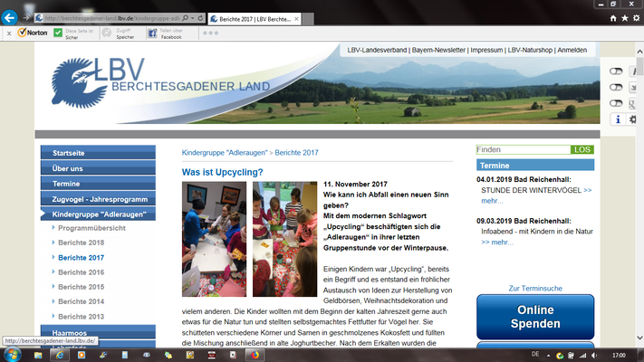Open the Windows Start button
Viewport: 644px width, 362px height.
pyautogui.click(x=12, y=355)
